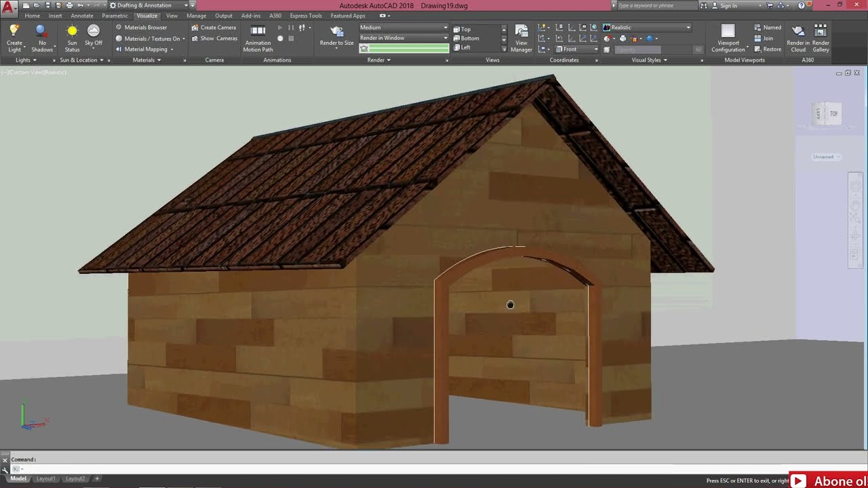This screenshot has height=488, width=868.
Task: Switch to the Home ribbon tab
Action: click(33, 16)
